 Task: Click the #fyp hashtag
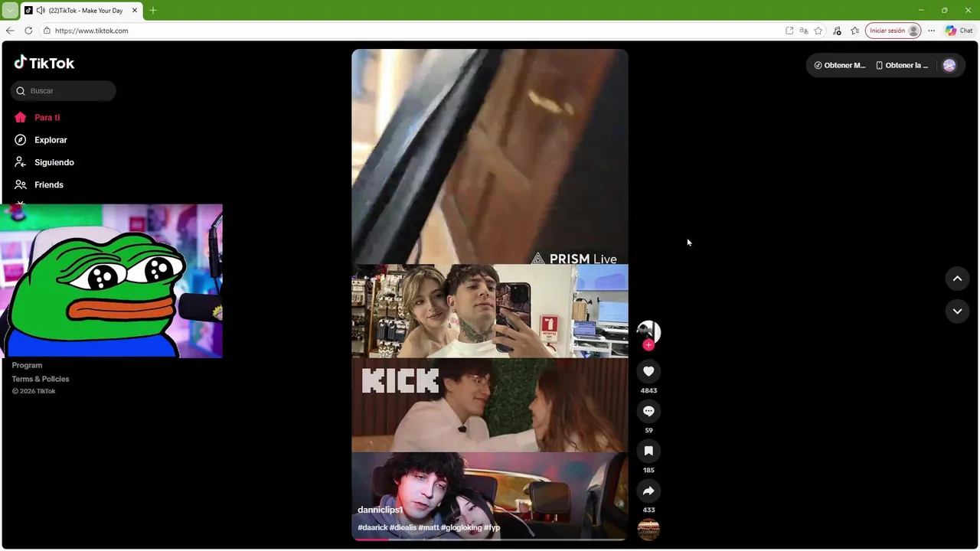492,527
